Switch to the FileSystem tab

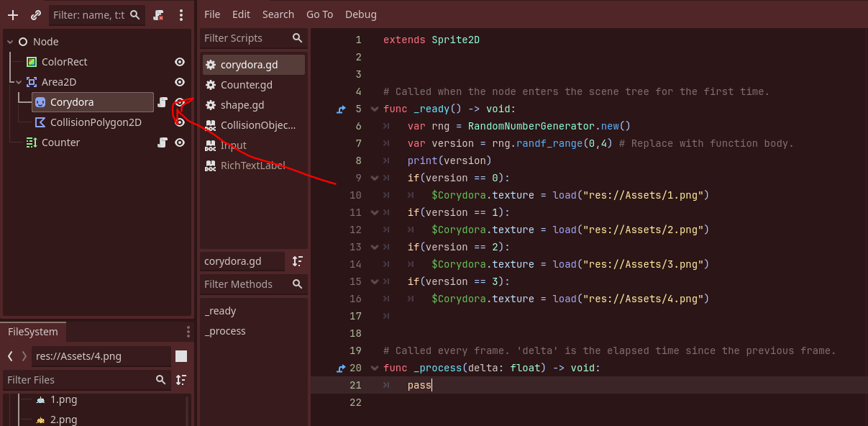tap(33, 332)
